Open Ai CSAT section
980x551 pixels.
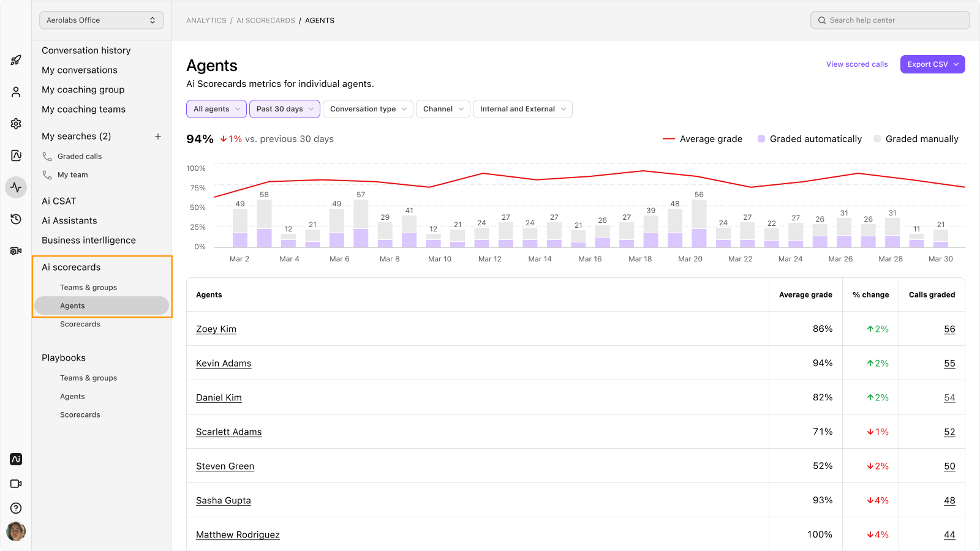pos(59,201)
